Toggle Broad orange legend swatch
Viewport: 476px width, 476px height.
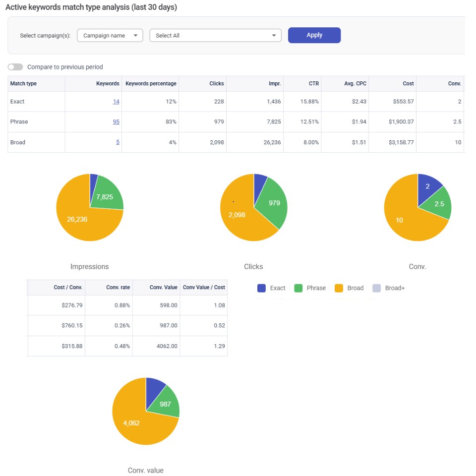coord(339,288)
